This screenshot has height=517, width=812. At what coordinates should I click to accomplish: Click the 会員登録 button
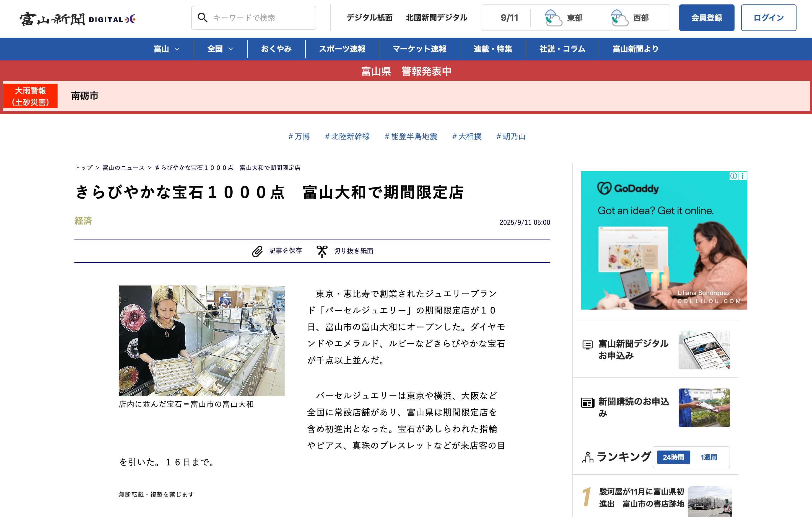[706, 18]
